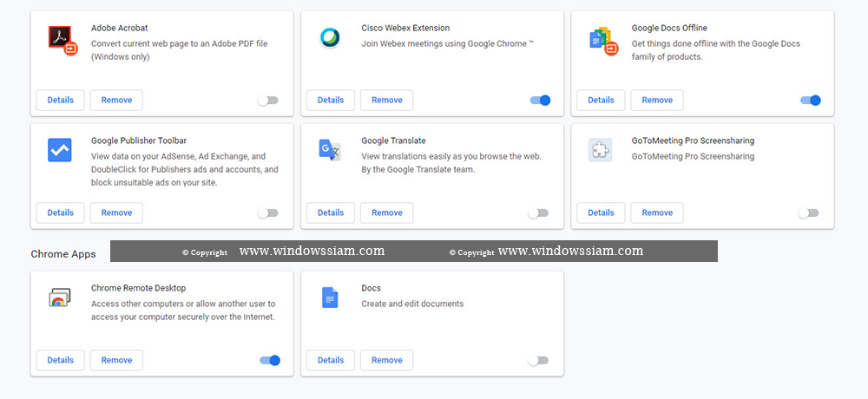Click 'Convert current web page' Acrobat description
868x399 pixels.
pos(180,49)
